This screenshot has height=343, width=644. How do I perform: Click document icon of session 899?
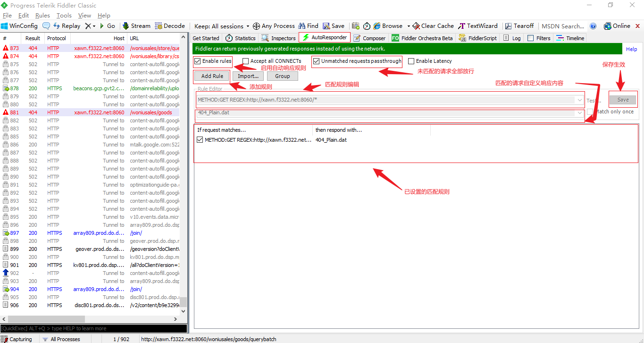click(x=6, y=249)
